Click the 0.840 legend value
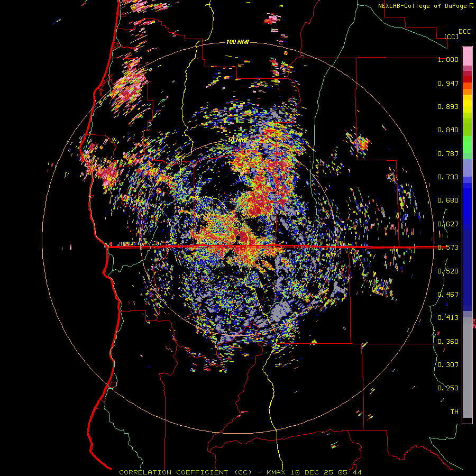476x476 pixels. pyautogui.click(x=448, y=130)
